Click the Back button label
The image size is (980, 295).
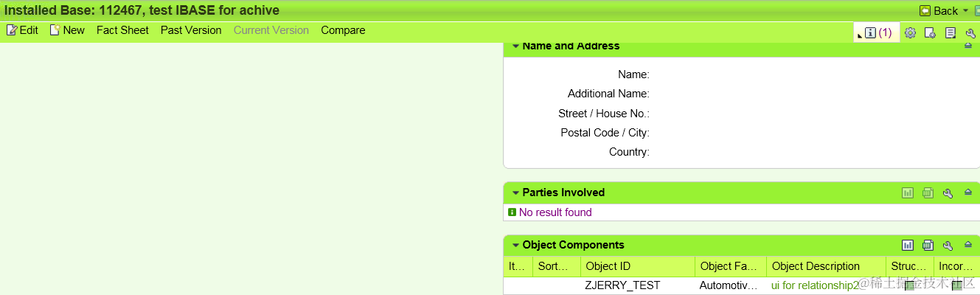[x=946, y=11]
